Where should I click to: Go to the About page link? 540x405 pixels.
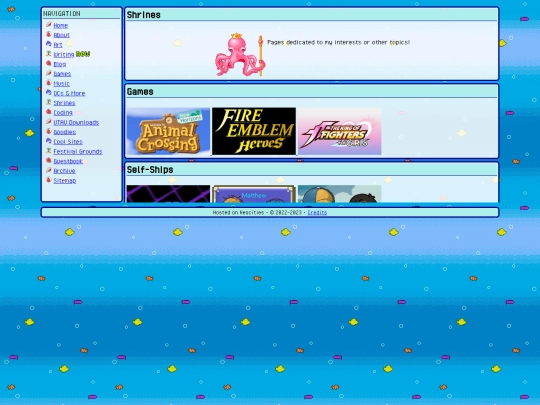click(61, 35)
